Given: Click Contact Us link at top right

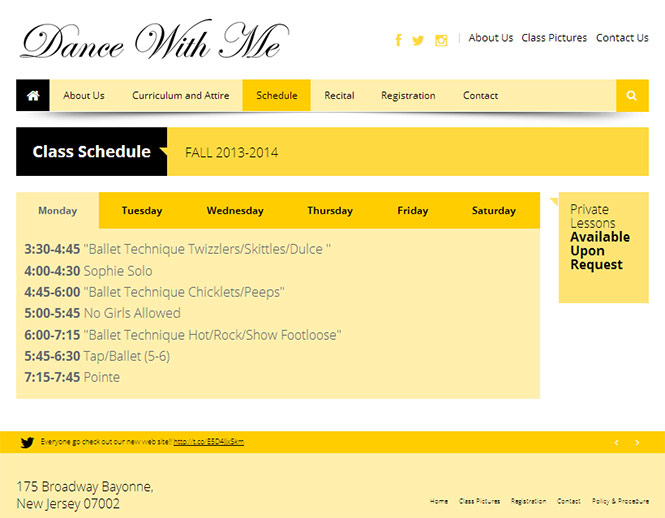Looking at the screenshot, I should pos(622,38).
